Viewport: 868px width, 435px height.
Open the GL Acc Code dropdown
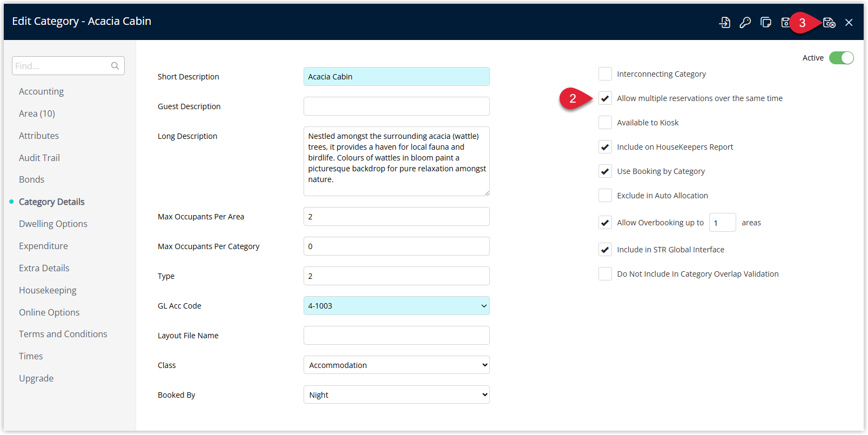click(x=396, y=306)
